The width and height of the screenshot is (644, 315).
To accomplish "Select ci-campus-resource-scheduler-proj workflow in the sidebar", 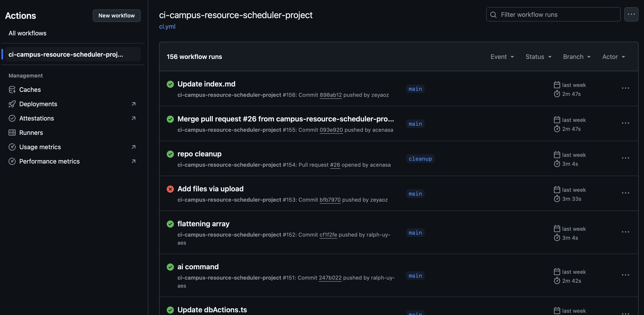I will tap(66, 54).
